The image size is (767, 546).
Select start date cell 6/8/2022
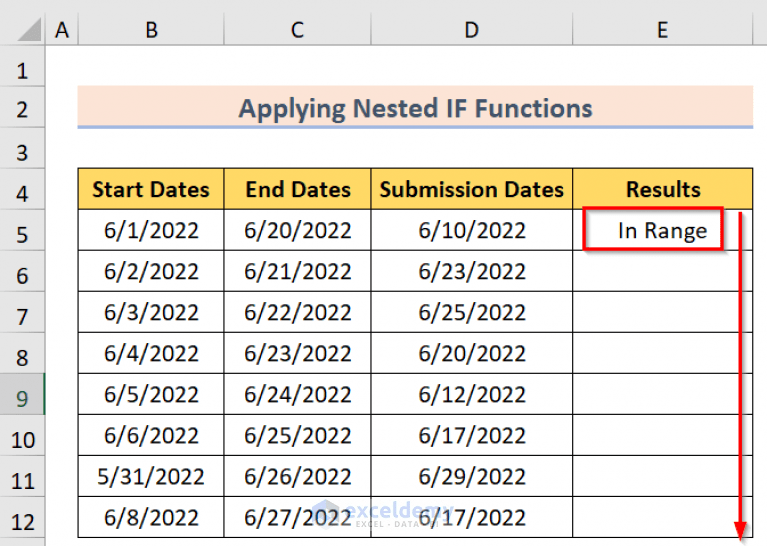point(151,518)
